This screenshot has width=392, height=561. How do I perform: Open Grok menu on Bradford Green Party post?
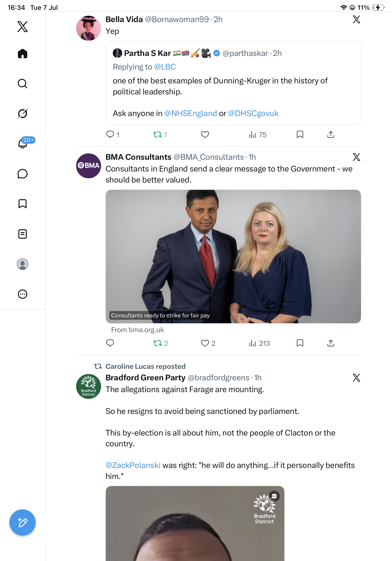[356, 378]
